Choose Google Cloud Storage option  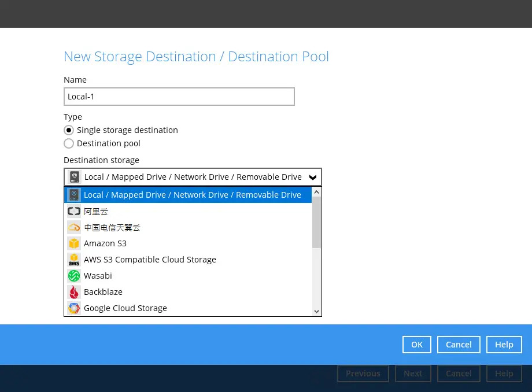125,308
